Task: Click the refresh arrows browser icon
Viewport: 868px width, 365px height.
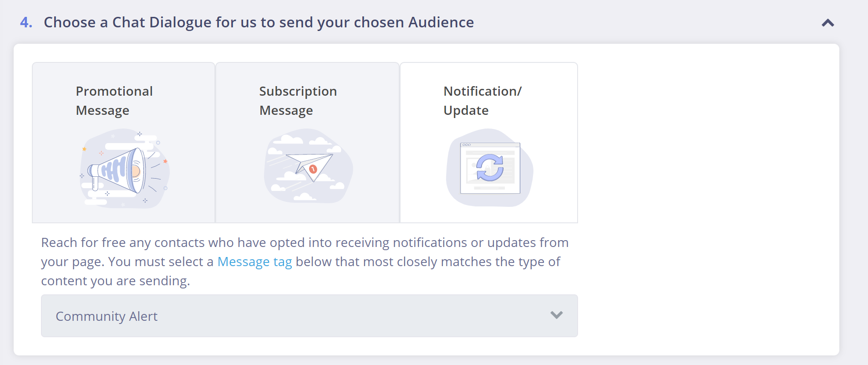Action: (490, 168)
